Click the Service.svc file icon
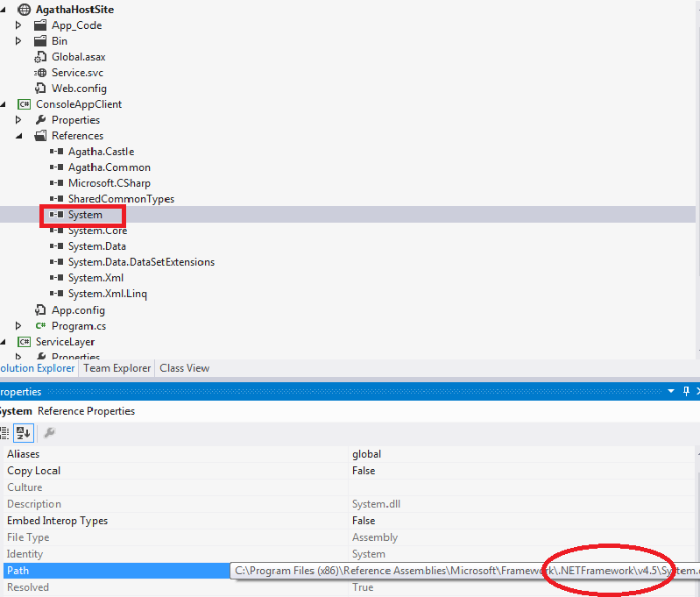Screen dimensions: 700x597 pyautogui.click(x=40, y=73)
